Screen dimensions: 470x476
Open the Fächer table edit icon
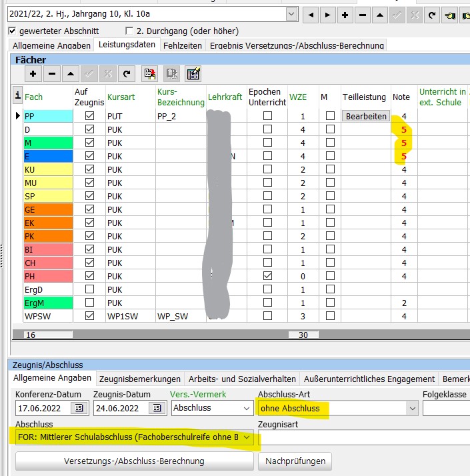point(193,74)
